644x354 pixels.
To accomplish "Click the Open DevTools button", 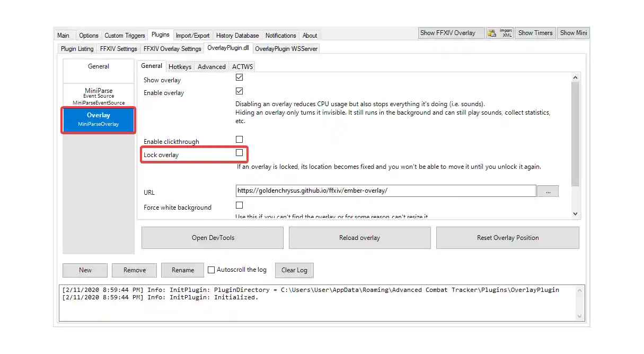I will (x=212, y=237).
